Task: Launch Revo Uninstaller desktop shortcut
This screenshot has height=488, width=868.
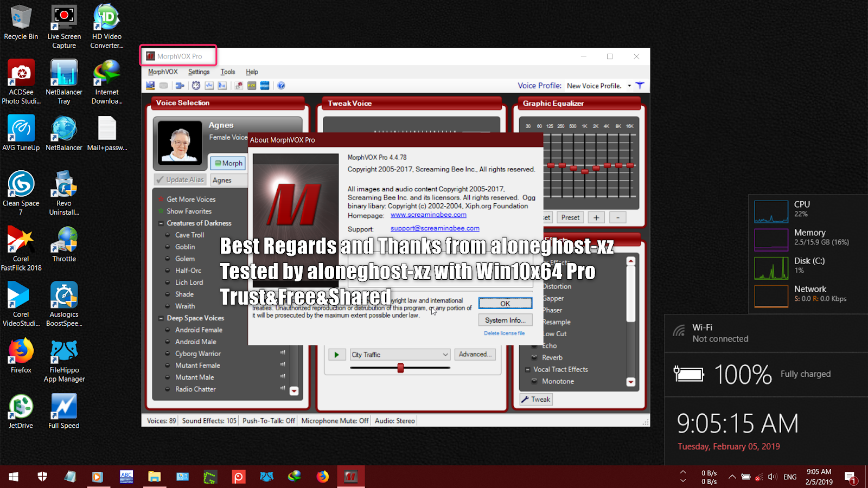Action: tap(64, 193)
